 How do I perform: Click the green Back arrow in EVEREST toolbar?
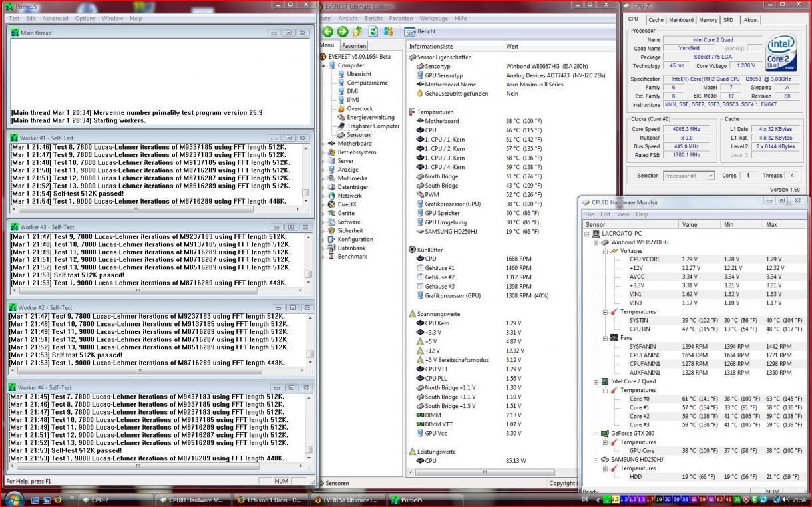327,31
